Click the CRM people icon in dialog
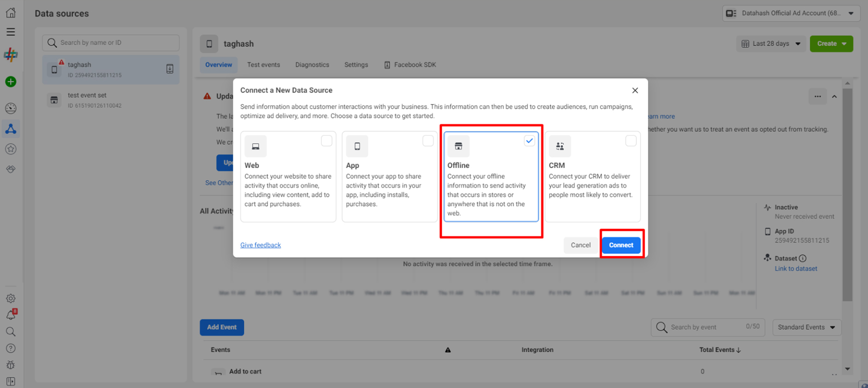868x388 pixels. [560, 146]
